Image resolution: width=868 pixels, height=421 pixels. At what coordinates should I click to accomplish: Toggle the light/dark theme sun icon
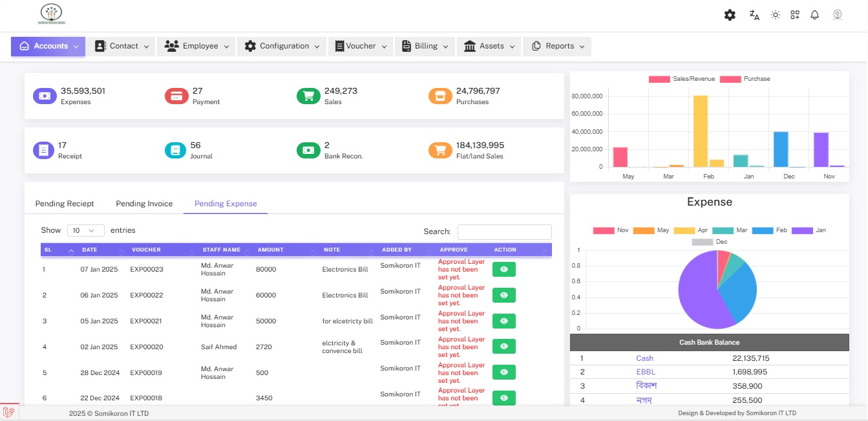click(x=775, y=15)
